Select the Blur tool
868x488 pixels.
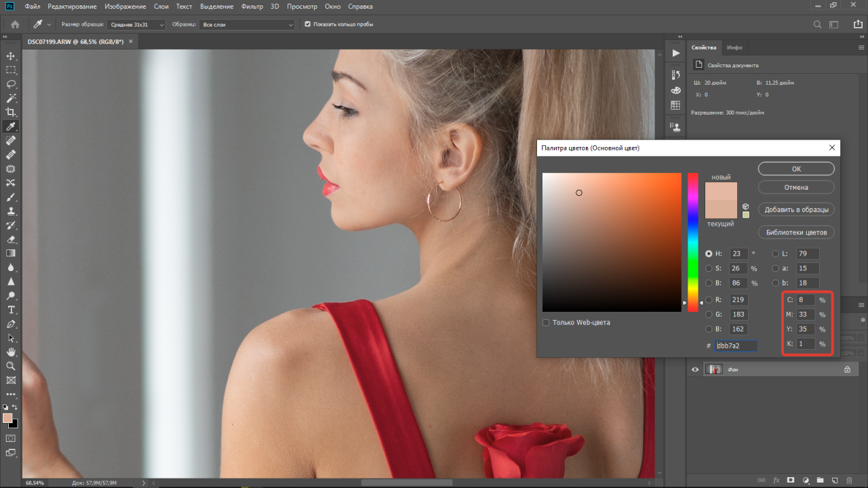click(11, 267)
